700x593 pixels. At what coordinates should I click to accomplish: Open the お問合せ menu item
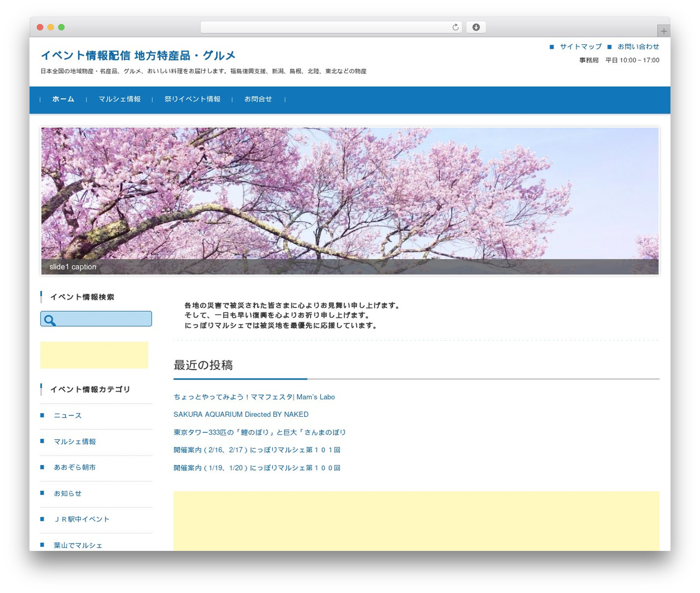(258, 99)
